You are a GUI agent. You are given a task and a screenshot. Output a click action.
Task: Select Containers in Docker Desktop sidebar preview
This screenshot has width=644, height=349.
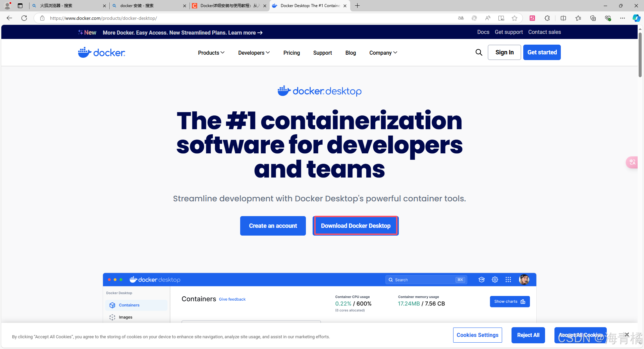pyautogui.click(x=136, y=305)
